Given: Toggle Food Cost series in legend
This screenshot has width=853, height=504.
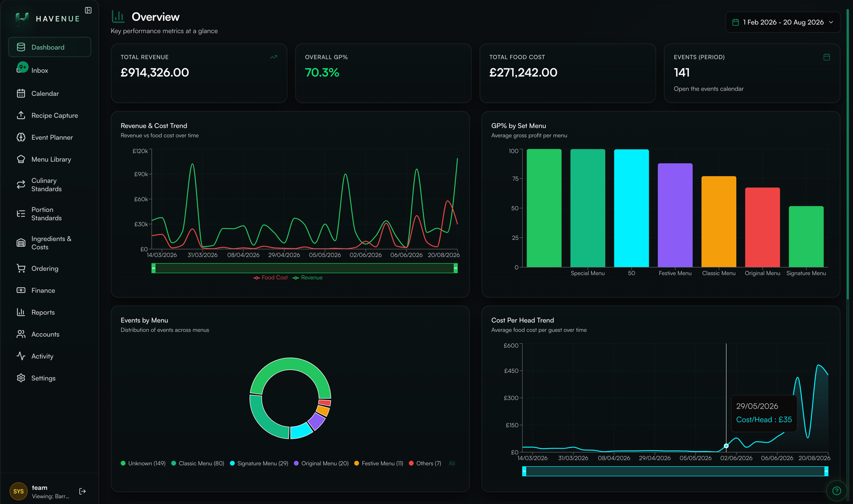Looking at the screenshot, I should pyautogui.click(x=270, y=278).
